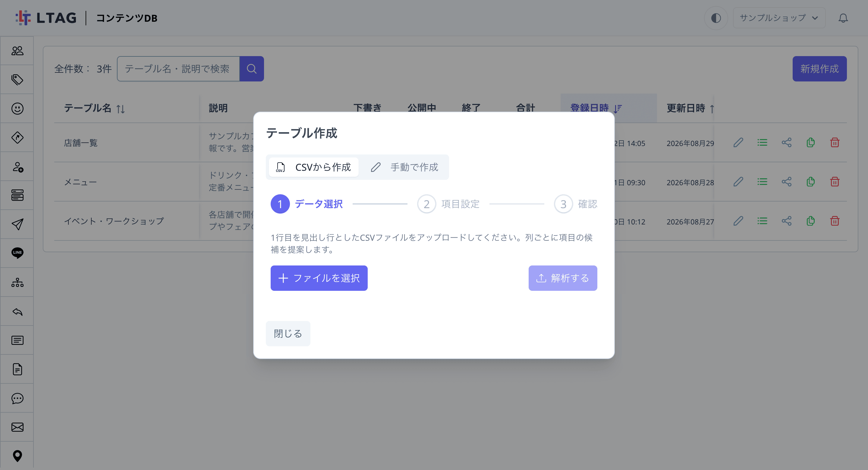The width and height of the screenshot is (868, 470).
Task: Delete the 店舗一覧 table via trash icon
Action: 834,143
